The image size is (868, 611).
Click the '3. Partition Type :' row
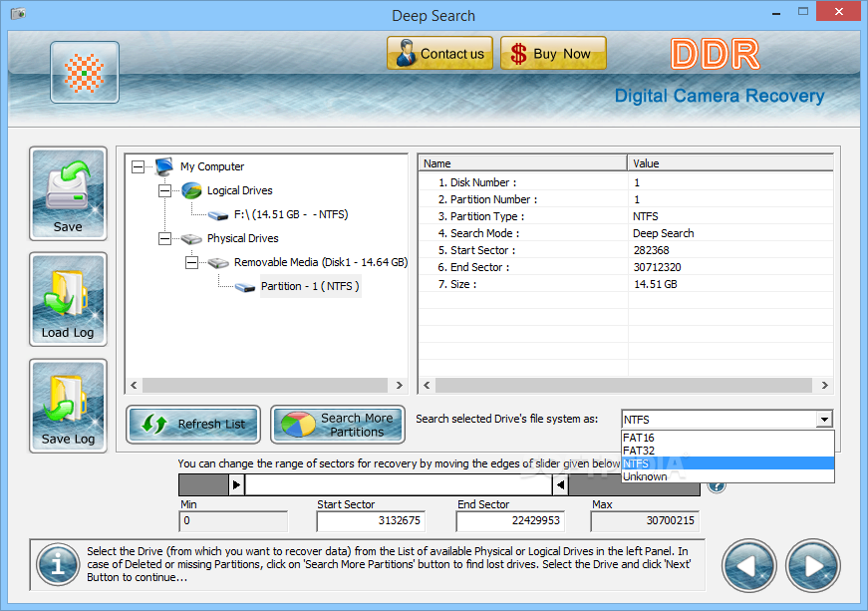coord(626,216)
